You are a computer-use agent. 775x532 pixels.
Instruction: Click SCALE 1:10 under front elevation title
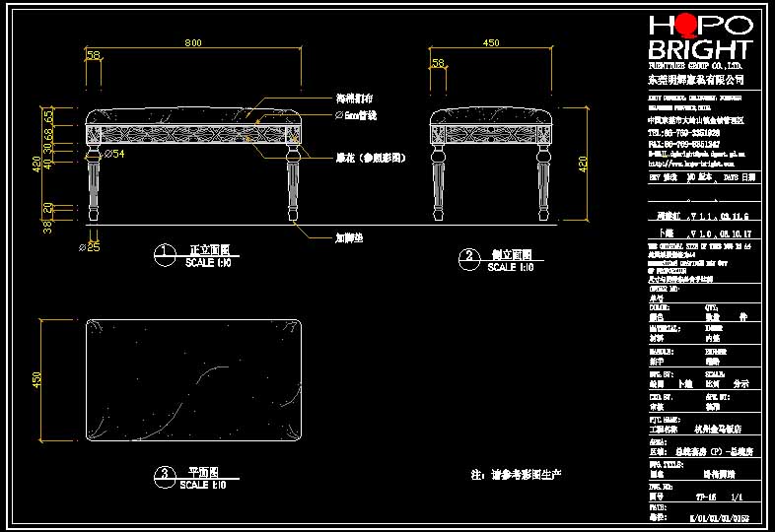point(208,263)
